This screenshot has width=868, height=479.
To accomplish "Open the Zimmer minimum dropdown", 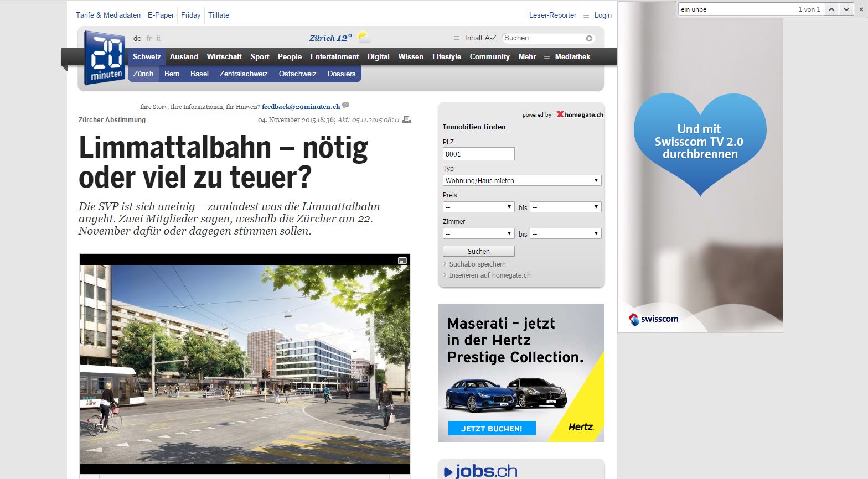I will [479, 233].
